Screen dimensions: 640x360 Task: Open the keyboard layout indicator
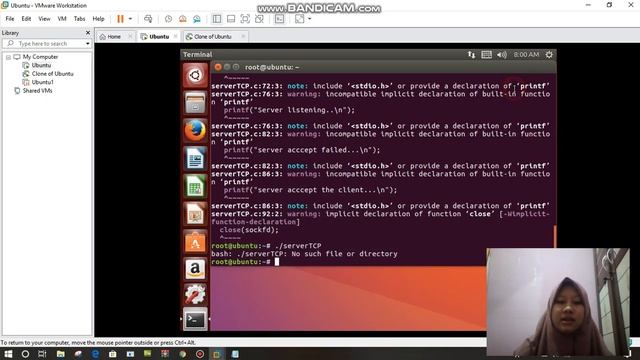pyautogui.click(x=486, y=55)
